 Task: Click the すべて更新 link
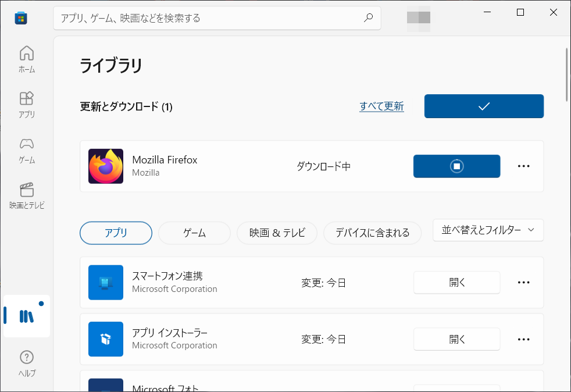pyautogui.click(x=381, y=106)
